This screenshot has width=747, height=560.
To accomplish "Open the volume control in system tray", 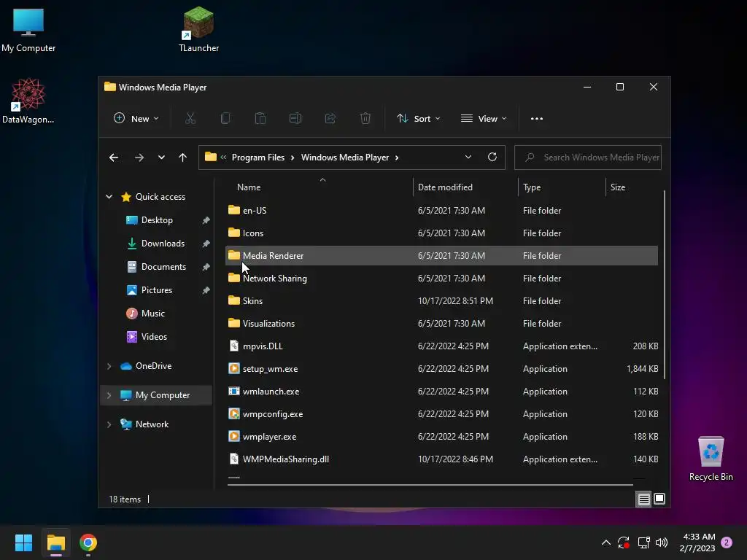I will tap(661, 542).
